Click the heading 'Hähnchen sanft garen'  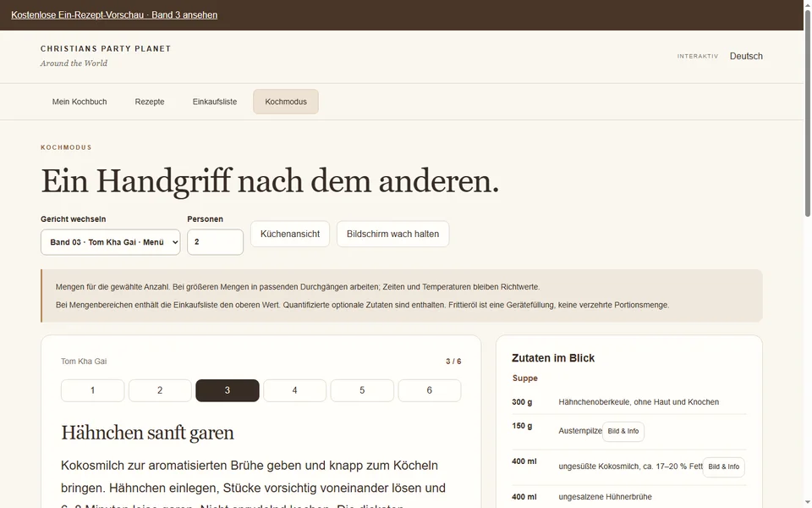147,433
